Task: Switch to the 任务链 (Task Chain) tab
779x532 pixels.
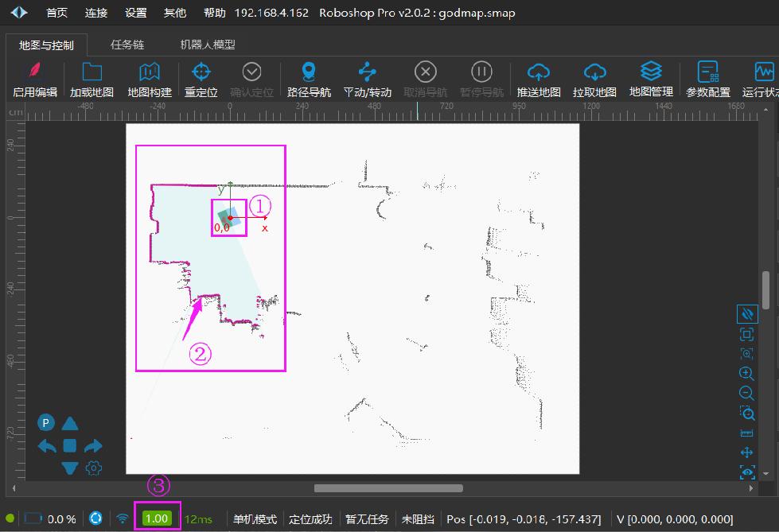Action: (x=127, y=45)
